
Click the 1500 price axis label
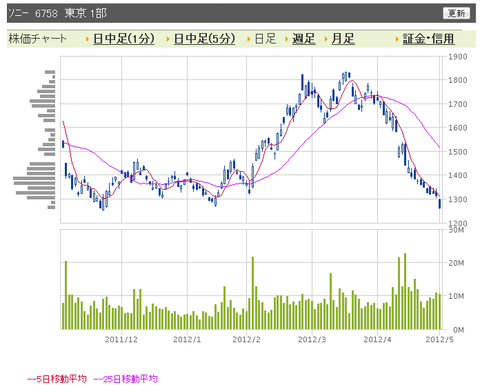pyautogui.click(x=458, y=152)
